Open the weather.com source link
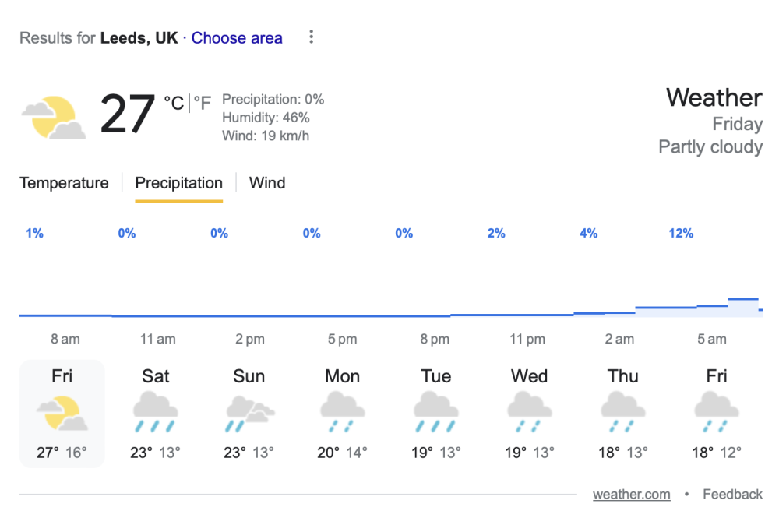 point(632,495)
